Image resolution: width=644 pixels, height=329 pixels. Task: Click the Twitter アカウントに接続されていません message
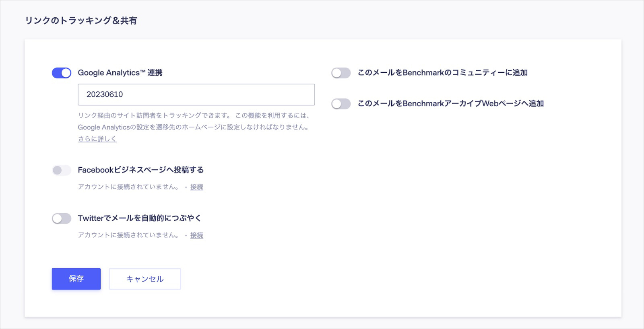point(128,235)
